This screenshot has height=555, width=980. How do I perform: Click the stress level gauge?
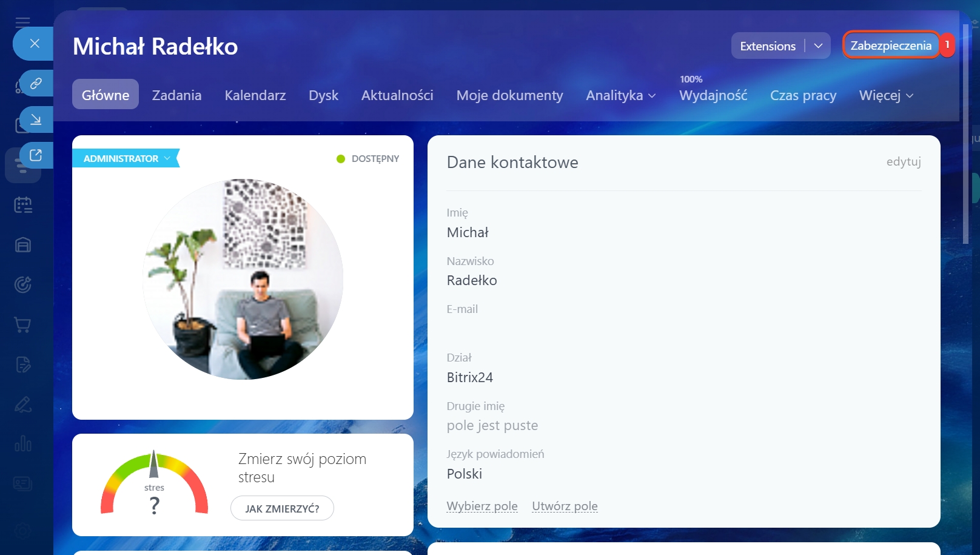154,485
